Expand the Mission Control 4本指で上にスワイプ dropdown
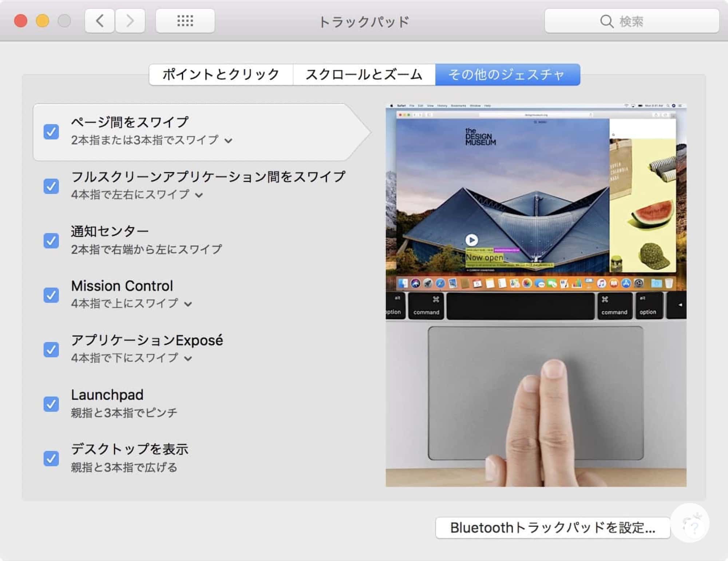 pos(131,303)
